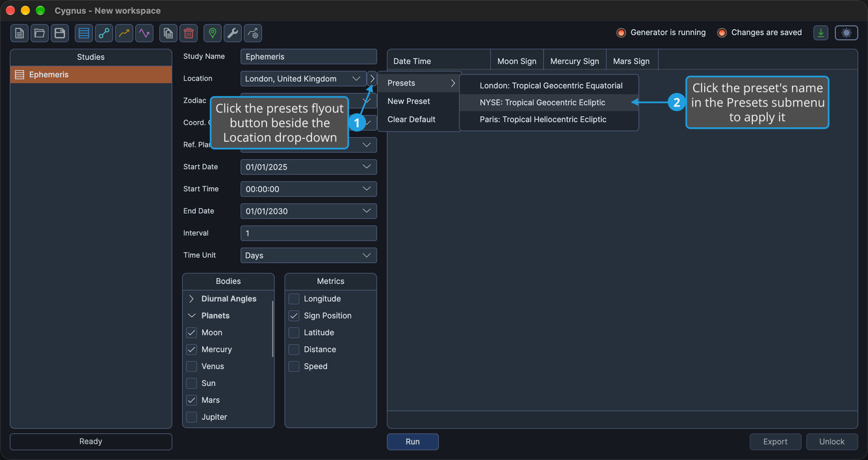The height and width of the screenshot is (460, 868).
Task: Delete the study with the red trash icon
Action: [189, 33]
